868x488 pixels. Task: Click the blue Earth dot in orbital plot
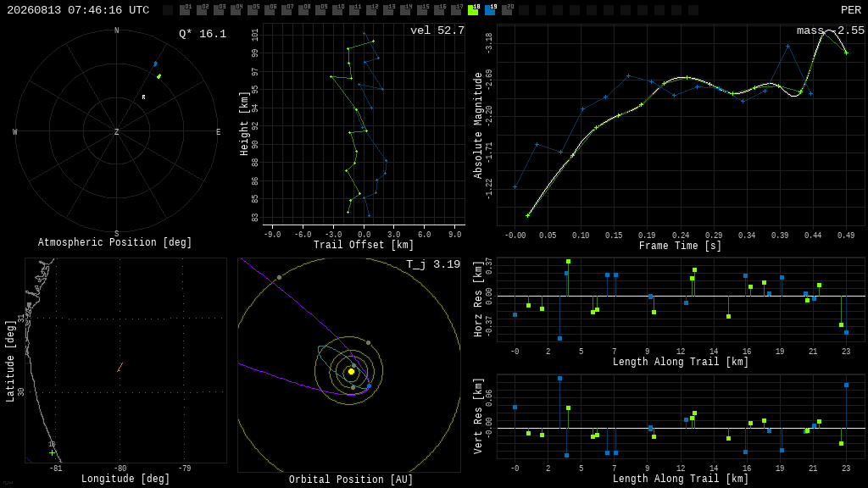click(x=370, y=385)
